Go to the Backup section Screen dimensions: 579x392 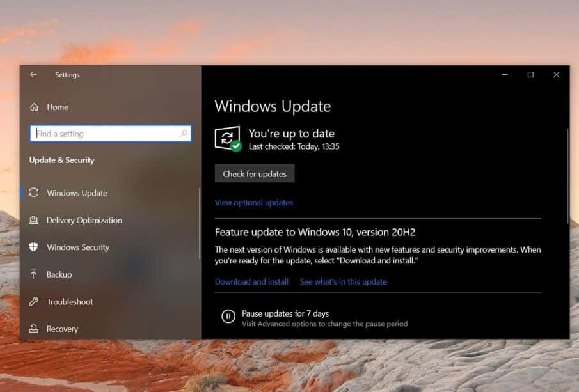point(59,274)
